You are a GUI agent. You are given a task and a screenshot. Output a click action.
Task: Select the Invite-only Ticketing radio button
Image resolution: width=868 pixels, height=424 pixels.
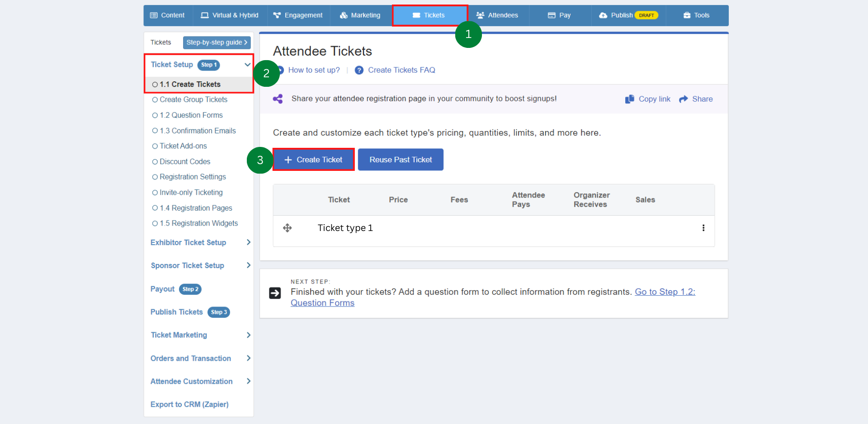point(155,192)
